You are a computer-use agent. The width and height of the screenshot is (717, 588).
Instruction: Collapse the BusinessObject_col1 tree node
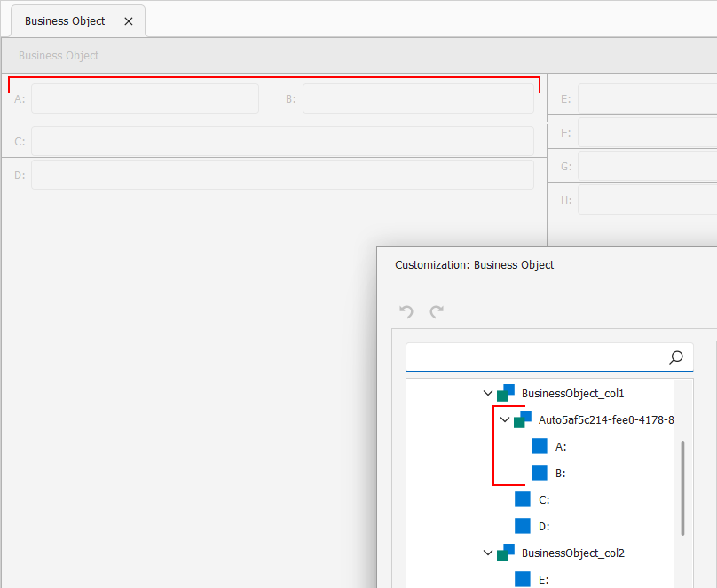(x=488, y=393)
